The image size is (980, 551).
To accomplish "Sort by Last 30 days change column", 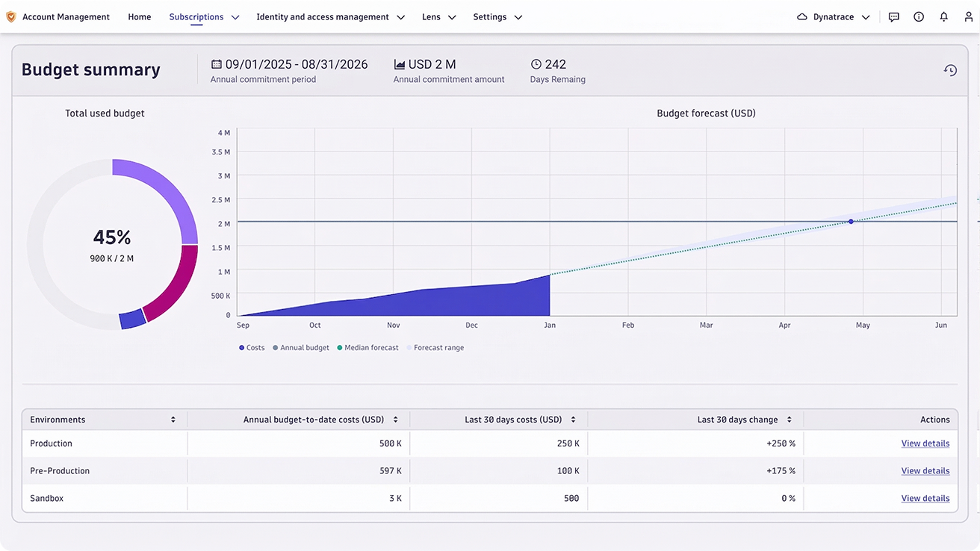I will tap(789, 420).
